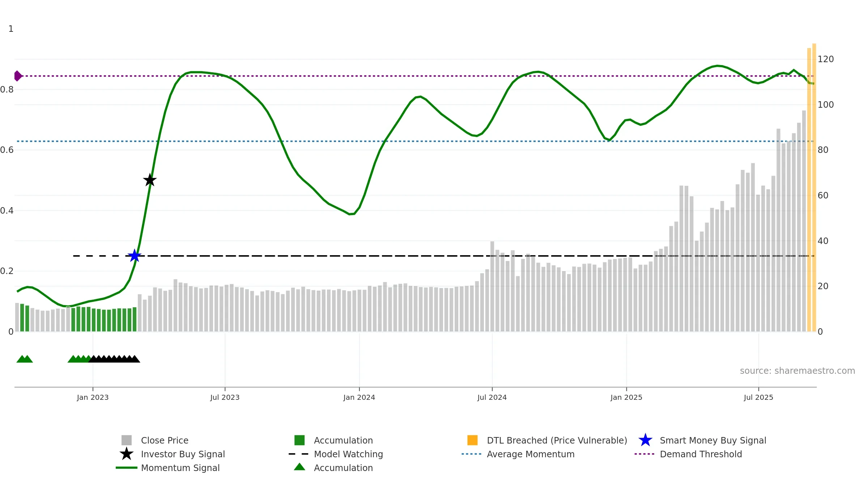Toggle the Investor Buy Signal legend label
Screen dimensions: 868x488
click(x=183, y=454)
